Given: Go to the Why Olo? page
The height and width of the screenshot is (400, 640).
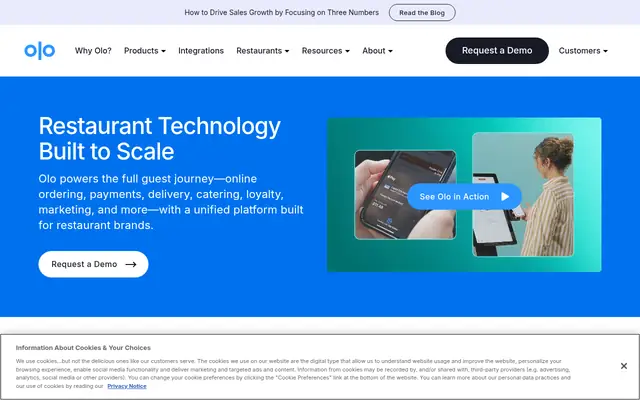Looking at the screenshot, I should click(93, 51).
